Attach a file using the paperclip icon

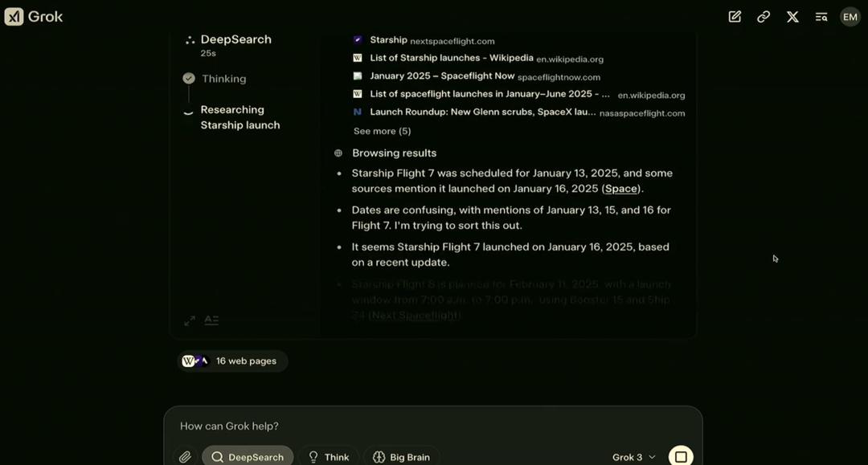point(185,456)
